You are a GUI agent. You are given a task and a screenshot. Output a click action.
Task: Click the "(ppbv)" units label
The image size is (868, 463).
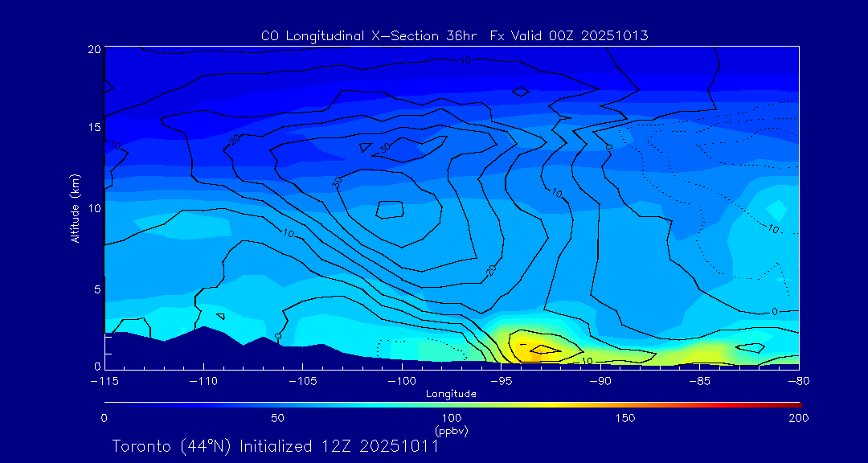click(x=452, y=430)
